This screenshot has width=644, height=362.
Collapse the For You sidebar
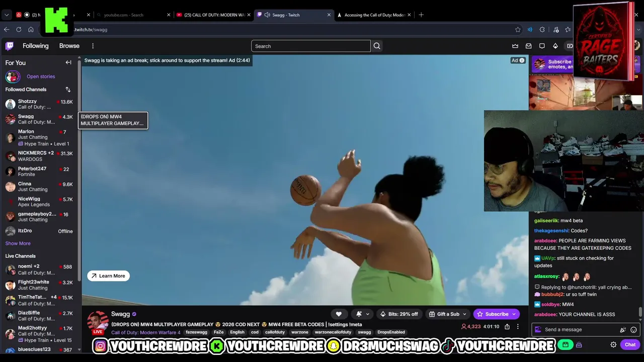[68, 63]
